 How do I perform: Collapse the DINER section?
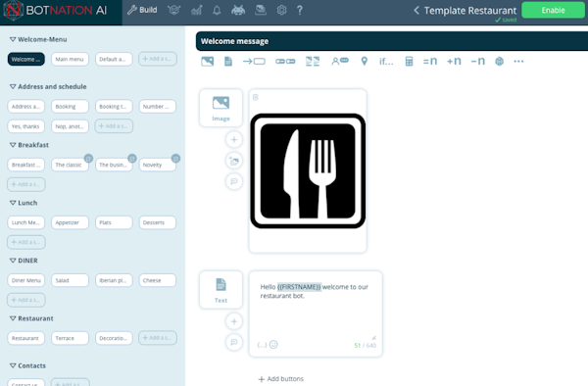[x=13, y=261]
